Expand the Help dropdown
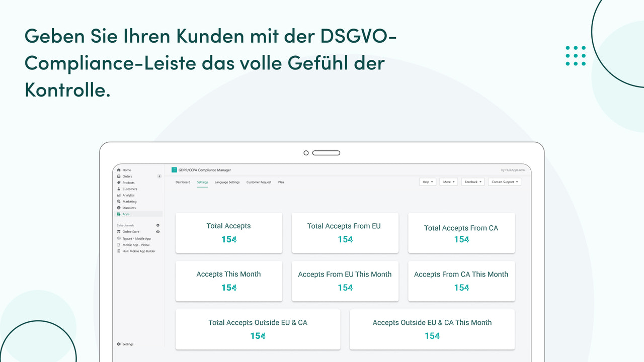 (x=428, y=182)
